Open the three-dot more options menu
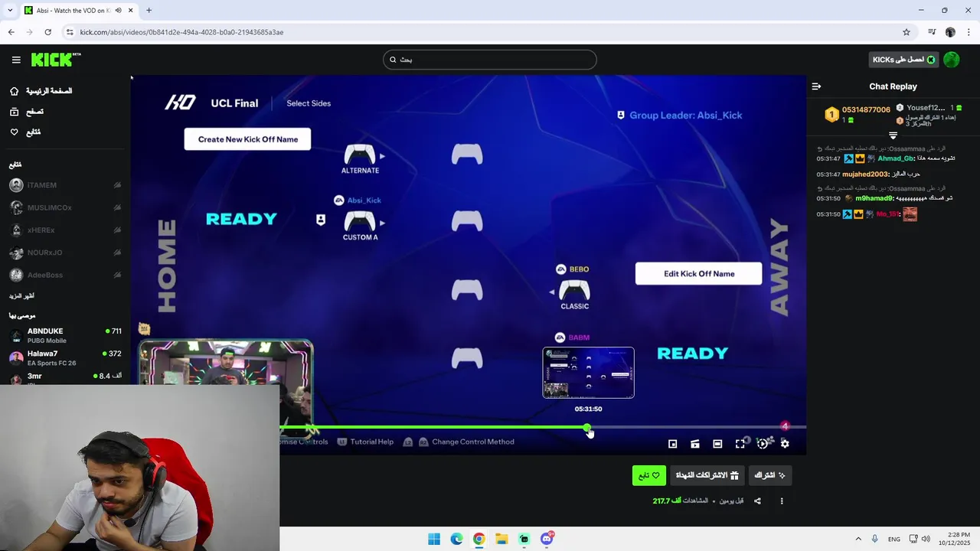Viewport: 980px width, 551px height. (x=782, y=501)
